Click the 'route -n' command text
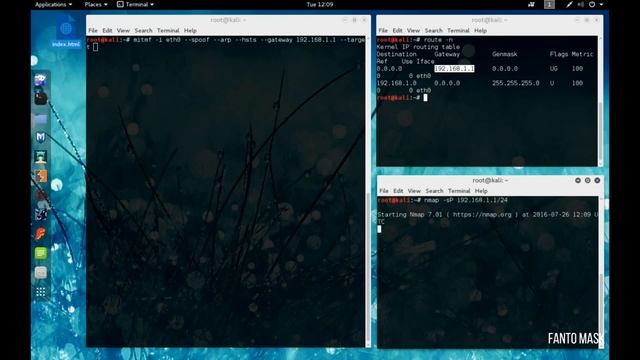The height and width of the screenshot is (360, 640). pos(438,40)
